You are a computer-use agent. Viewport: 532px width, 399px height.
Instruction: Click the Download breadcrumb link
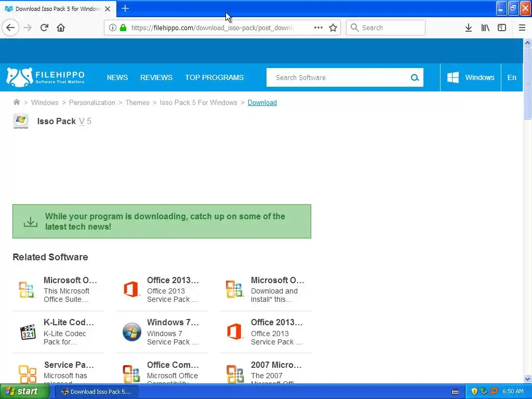point(262,102)
